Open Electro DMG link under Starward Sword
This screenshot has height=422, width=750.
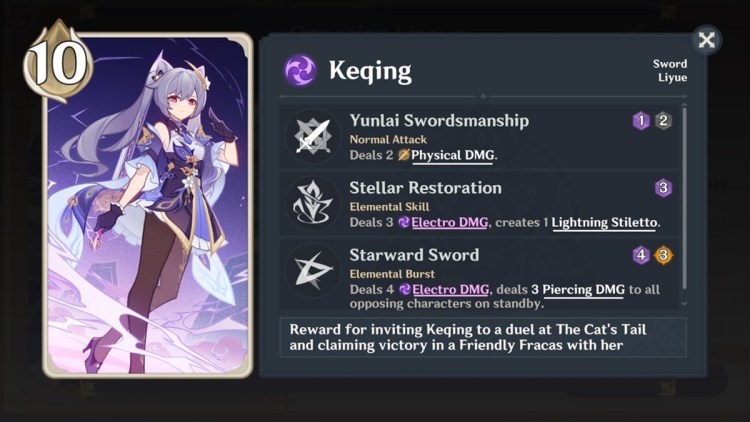click(x=451, y=290)
